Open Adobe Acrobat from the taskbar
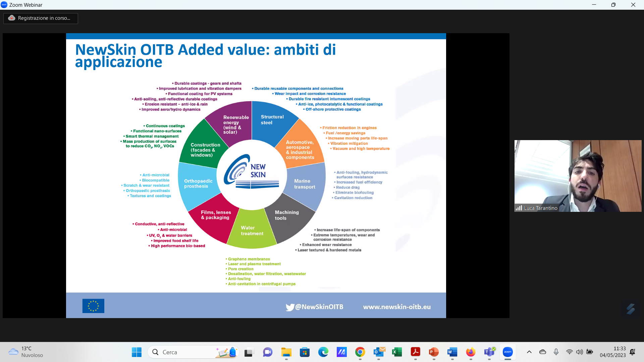 tap(415, 352)
